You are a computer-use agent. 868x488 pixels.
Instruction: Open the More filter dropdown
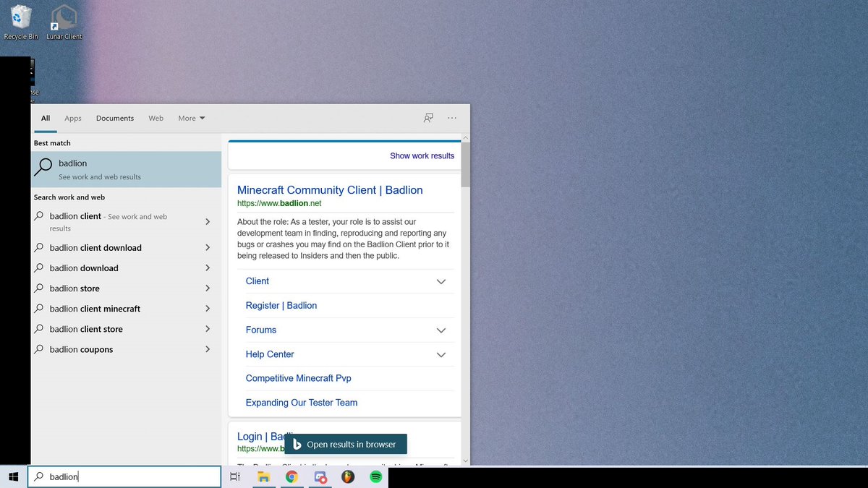point(192,118)
